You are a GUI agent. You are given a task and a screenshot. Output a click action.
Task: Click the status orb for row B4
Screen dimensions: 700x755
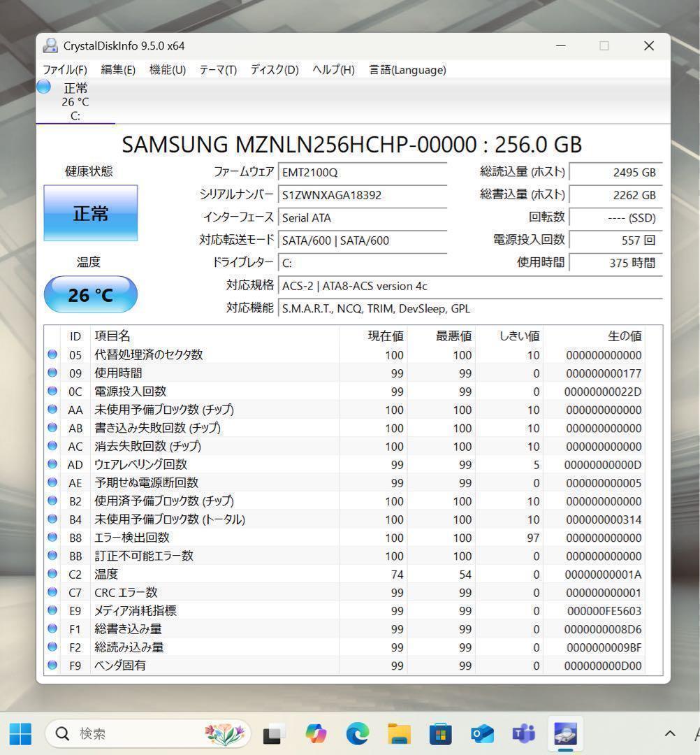click(52, 519)
